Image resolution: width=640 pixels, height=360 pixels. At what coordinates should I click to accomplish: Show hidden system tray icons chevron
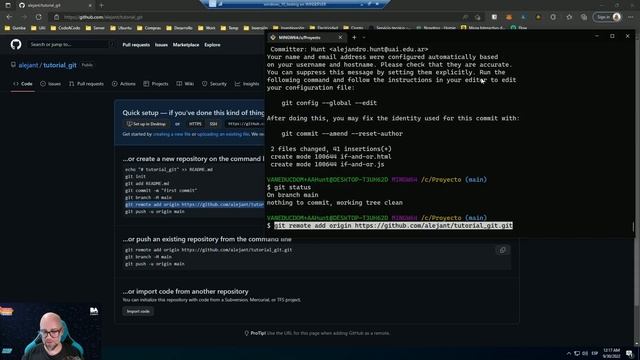click(x=569, y=353)
